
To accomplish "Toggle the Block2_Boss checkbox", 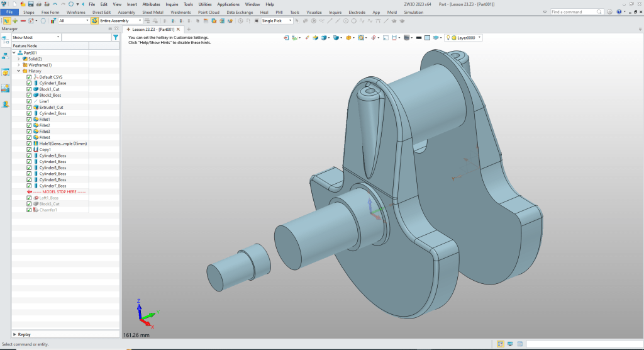I will coord(29,96).
